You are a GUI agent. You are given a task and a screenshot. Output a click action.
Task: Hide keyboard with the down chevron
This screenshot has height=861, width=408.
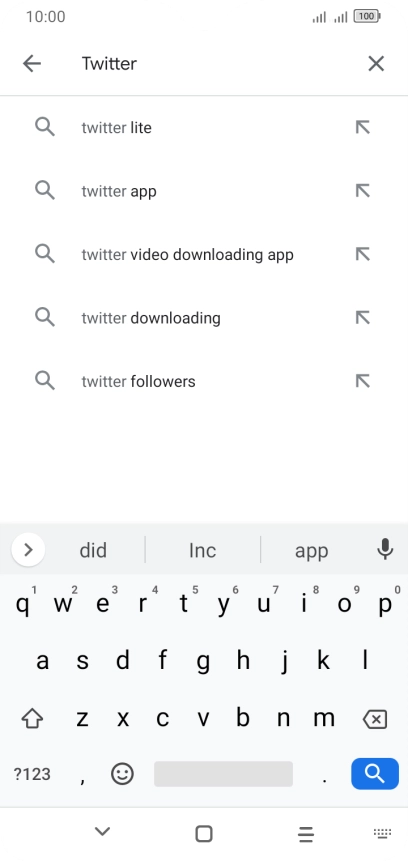102,831
